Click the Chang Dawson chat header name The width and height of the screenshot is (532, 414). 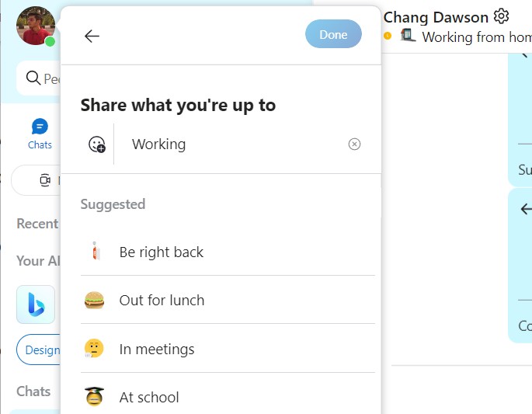[x=435, y=16]
